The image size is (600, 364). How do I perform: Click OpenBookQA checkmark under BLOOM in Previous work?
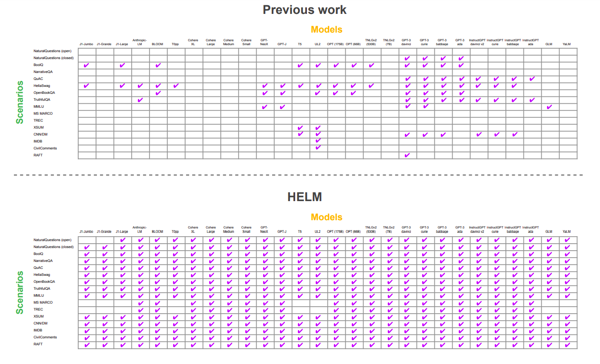(158, 93)
